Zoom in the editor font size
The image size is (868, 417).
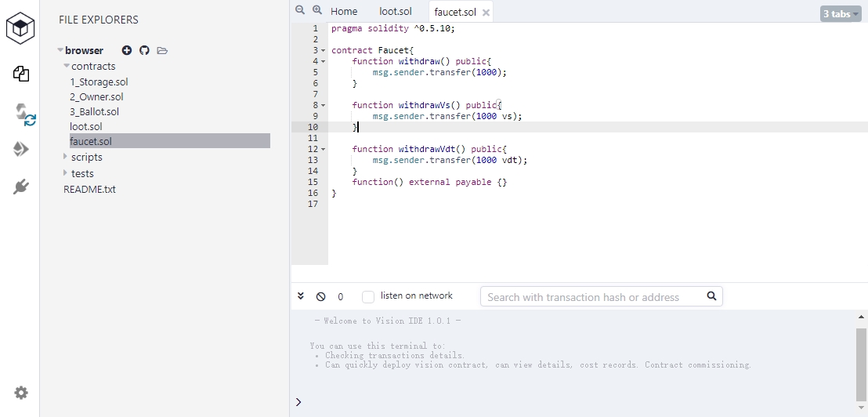pos(317,10)
